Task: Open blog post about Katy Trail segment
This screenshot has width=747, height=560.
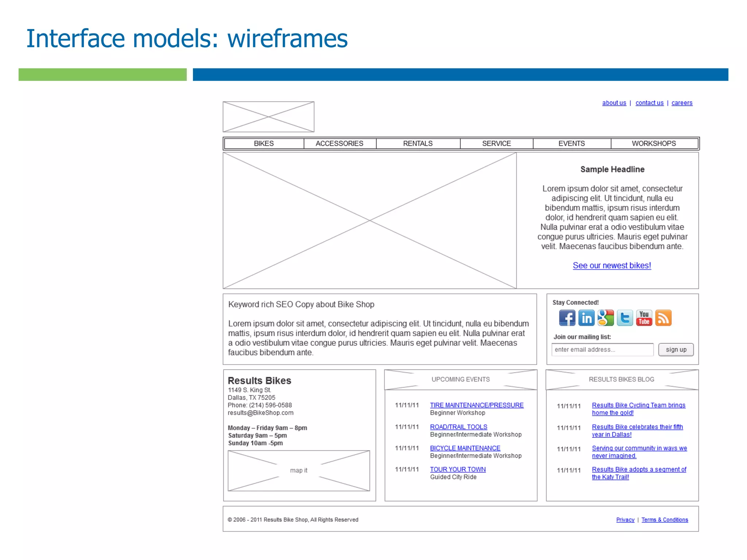Action: point(639,473)
